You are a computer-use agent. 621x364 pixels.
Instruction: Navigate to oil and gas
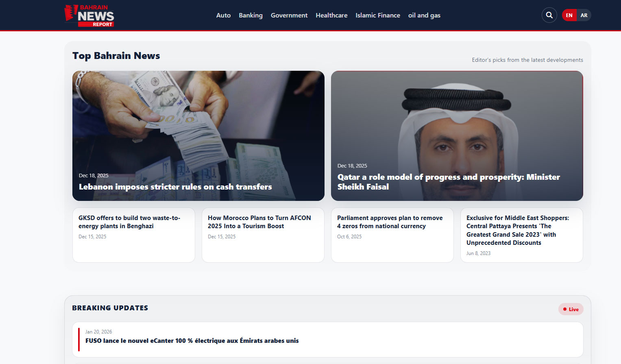tap(424, 15)
